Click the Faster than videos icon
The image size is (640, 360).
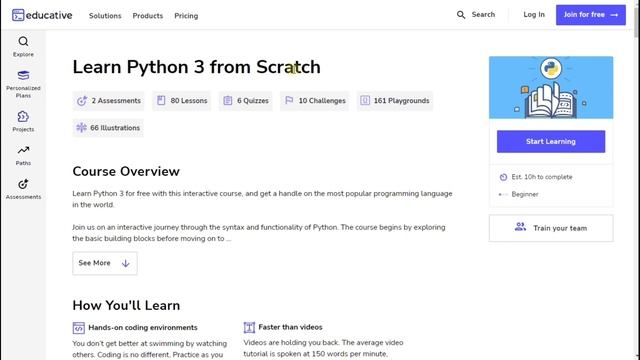pyautogui.click(x=249, y=327)
